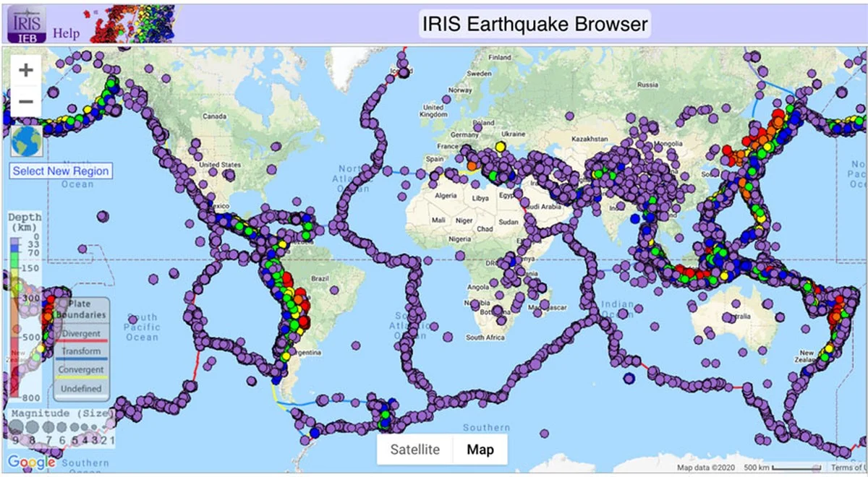The image size is (868, 477).
Task: Switch to Satellite view
Action: point(414,450)
